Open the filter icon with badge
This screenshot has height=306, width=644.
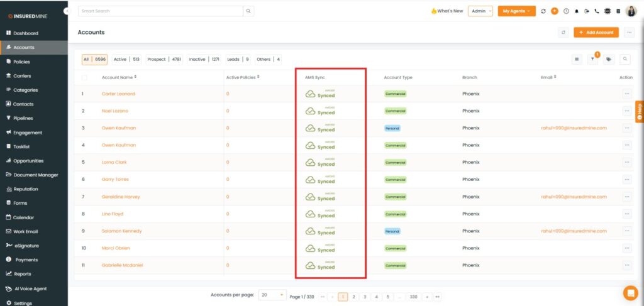[593, 59]
